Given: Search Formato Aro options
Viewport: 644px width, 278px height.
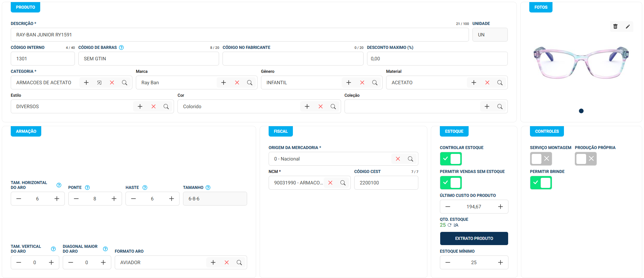Looking at the screenshot, I should click(239, 262).
